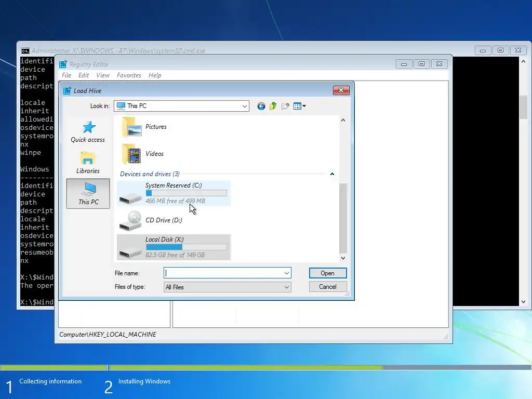Select Quick access in the places bar
The width and height of the screenshot is (532, 399).
tap(88, 132)
